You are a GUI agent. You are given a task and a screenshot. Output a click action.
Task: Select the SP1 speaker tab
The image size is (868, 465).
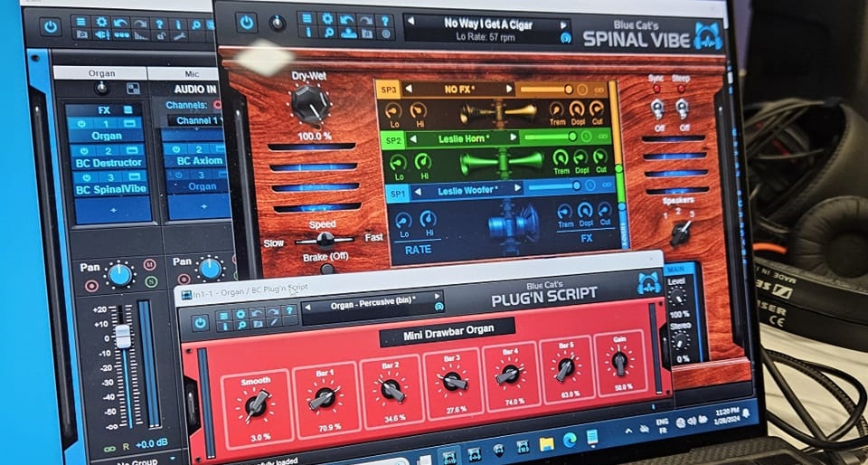[x=398, y=194]
